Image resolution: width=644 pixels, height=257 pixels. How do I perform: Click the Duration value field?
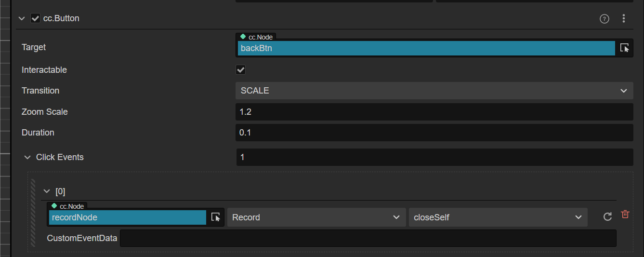(x=434, y=133)
